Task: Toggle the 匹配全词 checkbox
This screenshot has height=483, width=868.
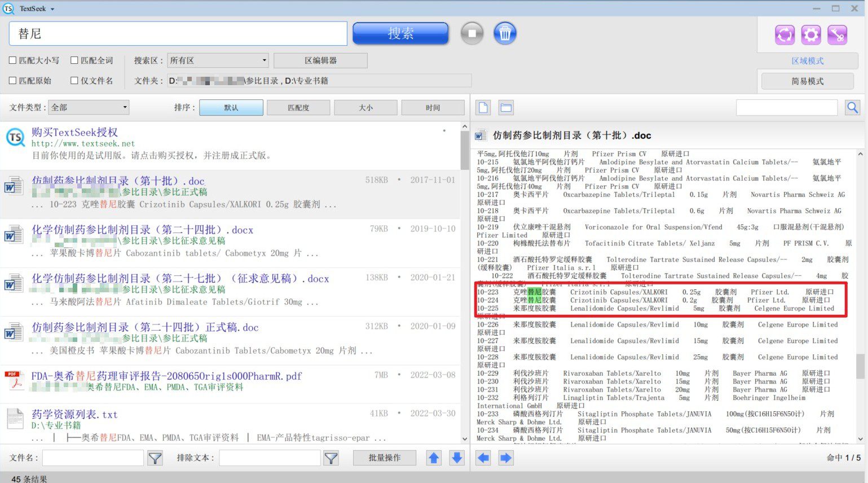Action: point(74,60)
